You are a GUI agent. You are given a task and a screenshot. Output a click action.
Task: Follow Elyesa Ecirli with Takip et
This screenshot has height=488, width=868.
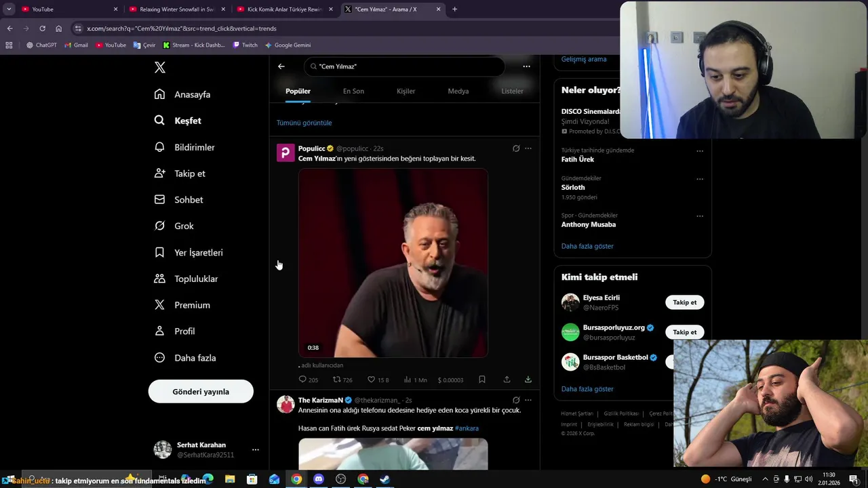coord(684,302)
